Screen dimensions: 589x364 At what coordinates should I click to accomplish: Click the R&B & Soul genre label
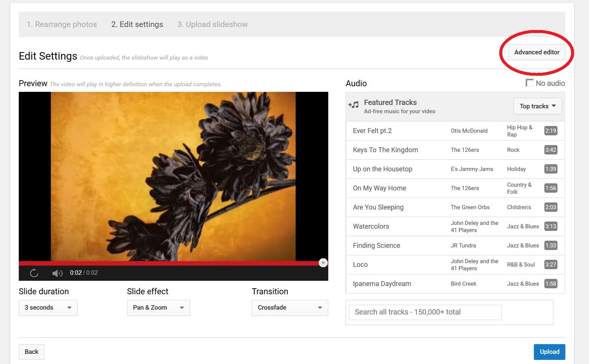pyautogui.click(x=521, y=265)
